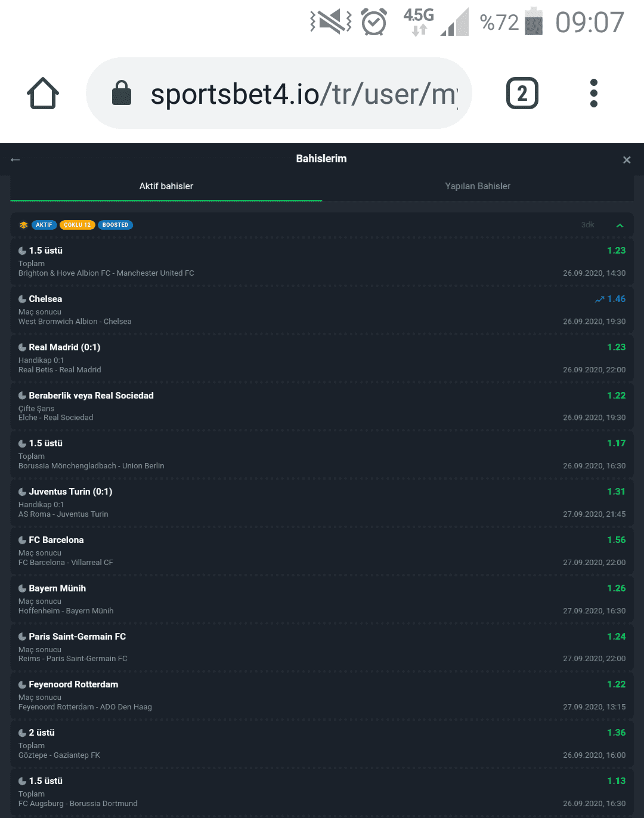
Task: Open the browser tab switcher showing 2
Action: coord(522,94)
